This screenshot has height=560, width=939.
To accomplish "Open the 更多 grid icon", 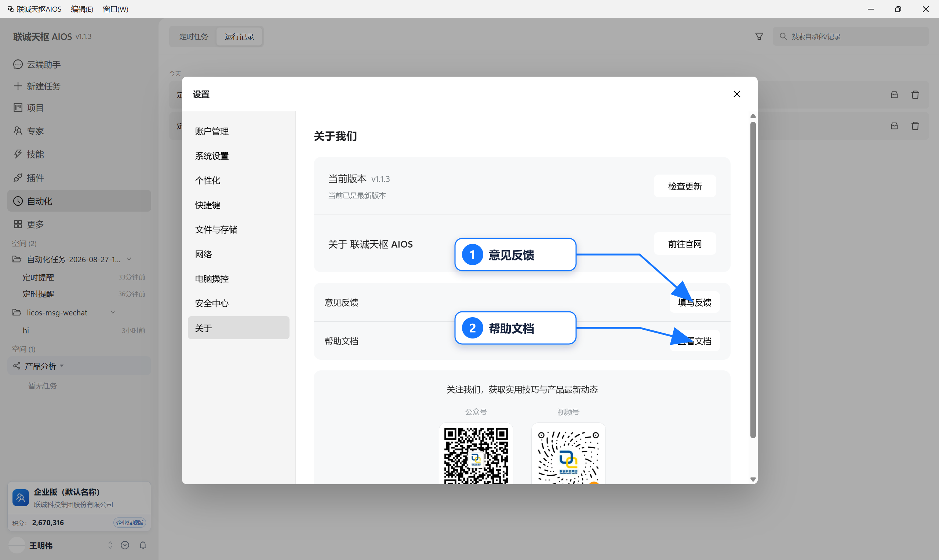I will pyautogui.click(x=18, y=224).
